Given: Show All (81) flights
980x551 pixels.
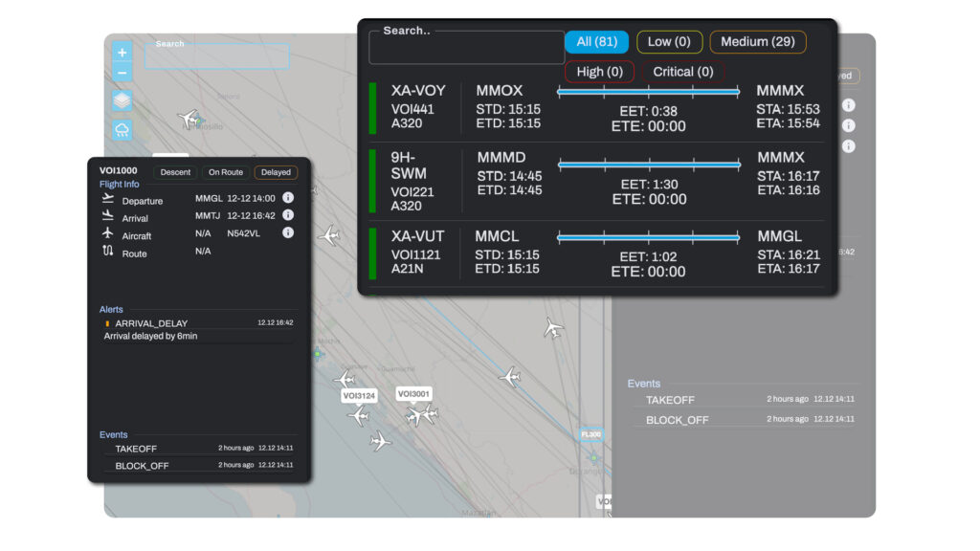Looking at the screenshot, I should [x=596, y=42].
